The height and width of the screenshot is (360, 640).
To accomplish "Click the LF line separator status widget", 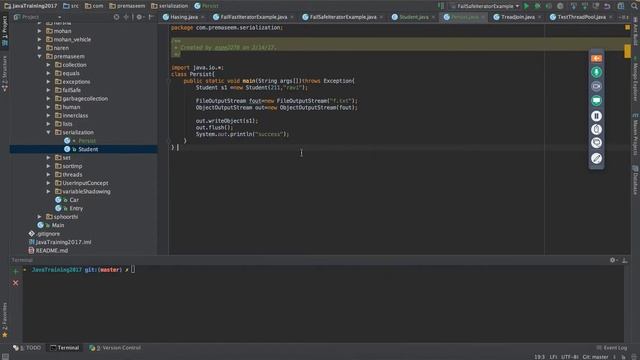I will pyautogui.click(x=553, y=357).
